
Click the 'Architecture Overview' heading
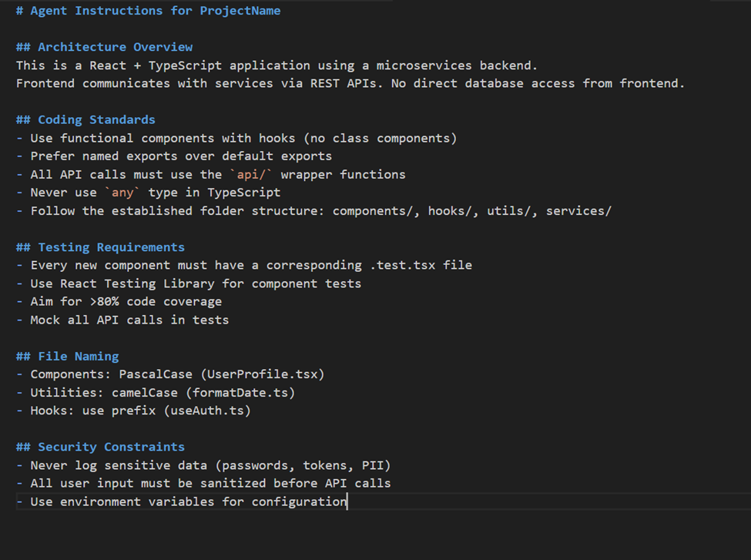pyautogui.click(x=105, y=47)
